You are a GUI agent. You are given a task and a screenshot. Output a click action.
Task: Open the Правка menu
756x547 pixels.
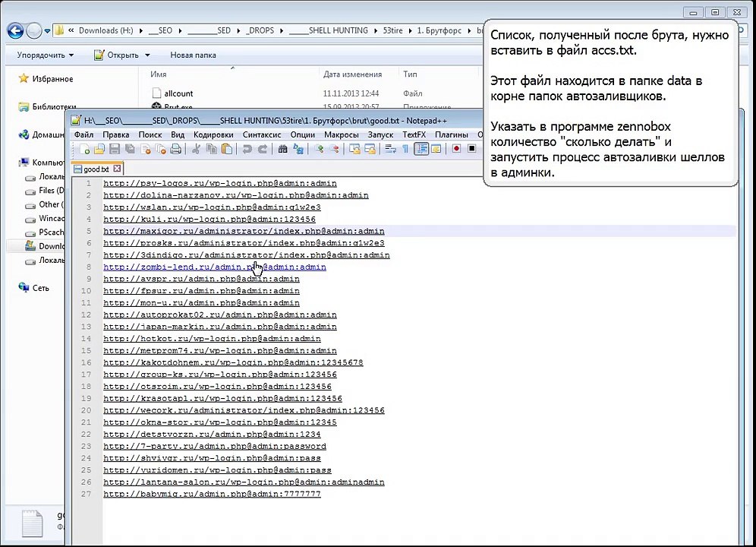click(115, 134)
